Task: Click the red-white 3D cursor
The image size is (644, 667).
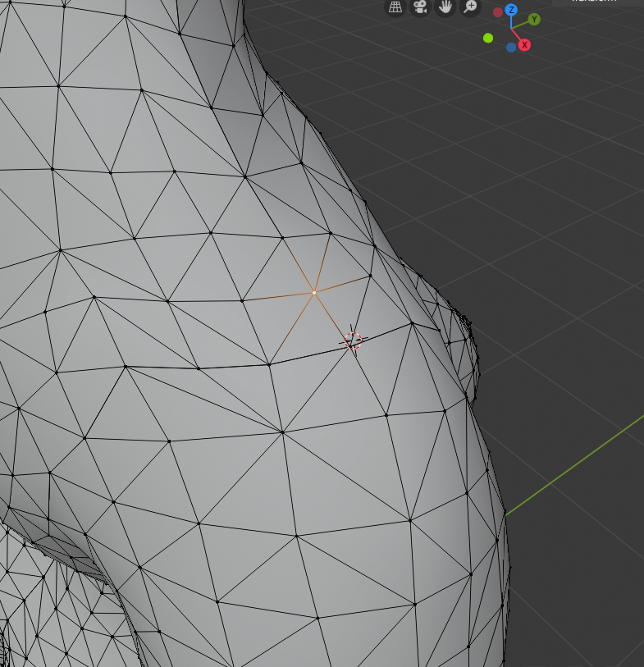Action: (353, 340)
